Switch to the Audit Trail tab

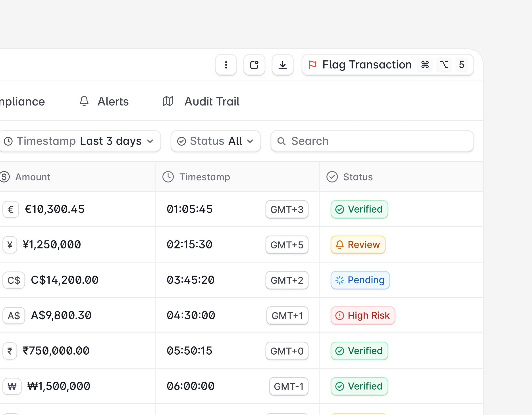point(201,101)
